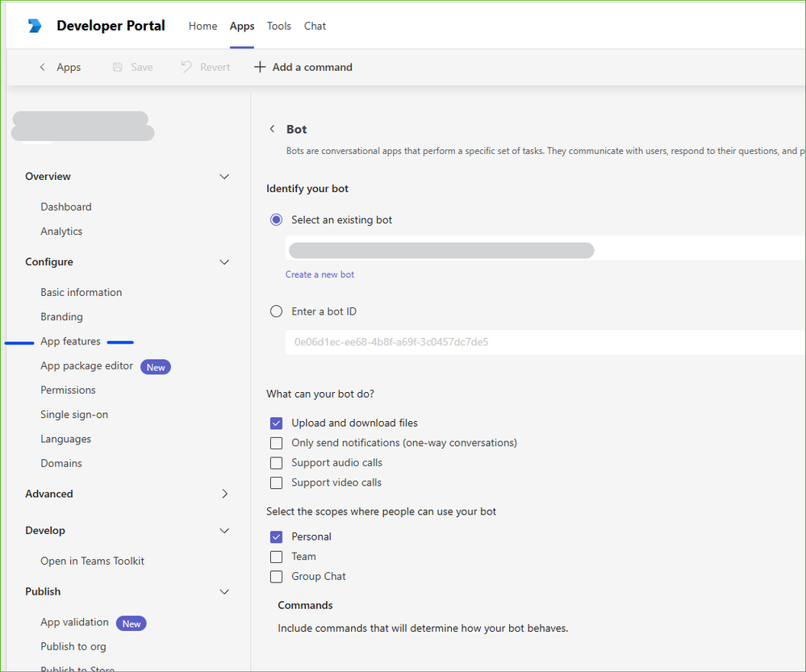Click the Overview section heading
This screenshot has width=806, height=672.
click(48, 177)
